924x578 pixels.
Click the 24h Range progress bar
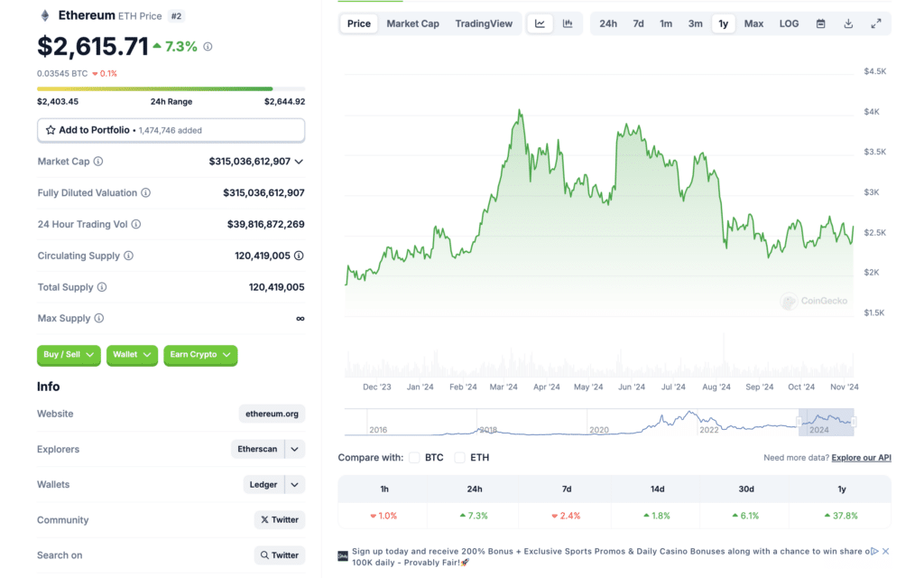pyautogui.click(x=171, y=89)
